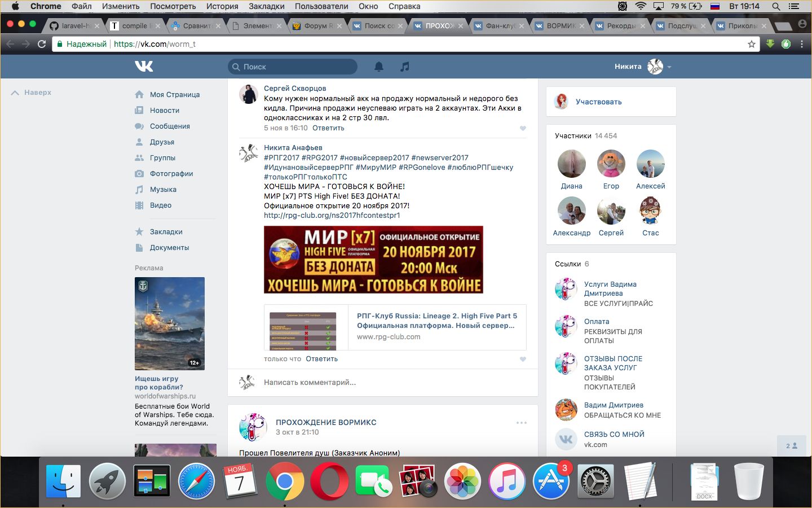Reload the page in Chrome
This screenshot has height=508, width=812.
(x=42, y=44)
